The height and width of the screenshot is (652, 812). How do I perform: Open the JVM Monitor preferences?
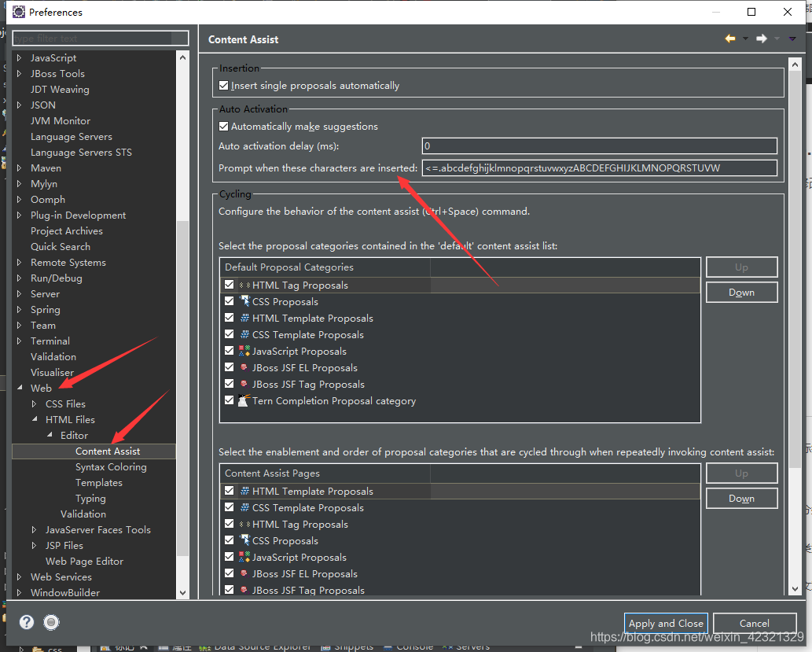(x=60, y=121)
